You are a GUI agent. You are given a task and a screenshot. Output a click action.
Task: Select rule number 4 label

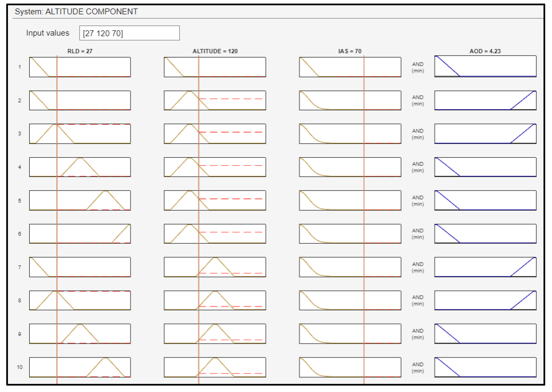[x=20, y=167]
